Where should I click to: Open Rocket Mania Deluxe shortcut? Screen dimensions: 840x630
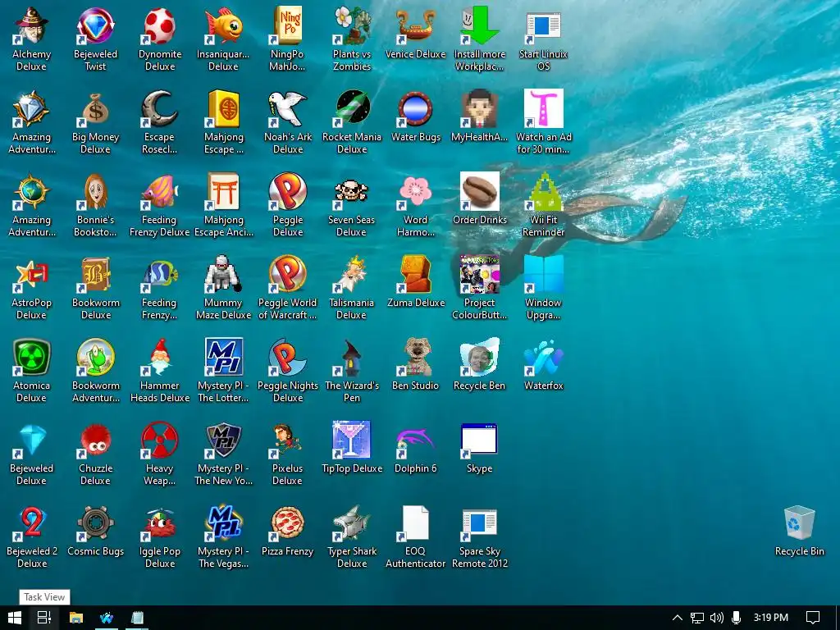click(351, 109)
